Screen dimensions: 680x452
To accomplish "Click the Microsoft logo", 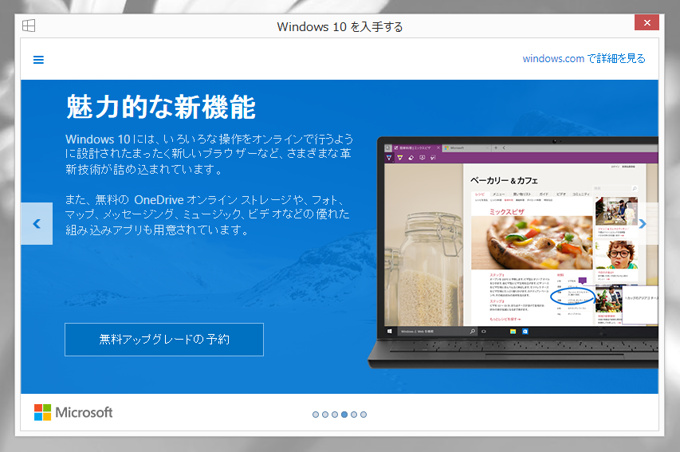I will (x=73, y=412).
